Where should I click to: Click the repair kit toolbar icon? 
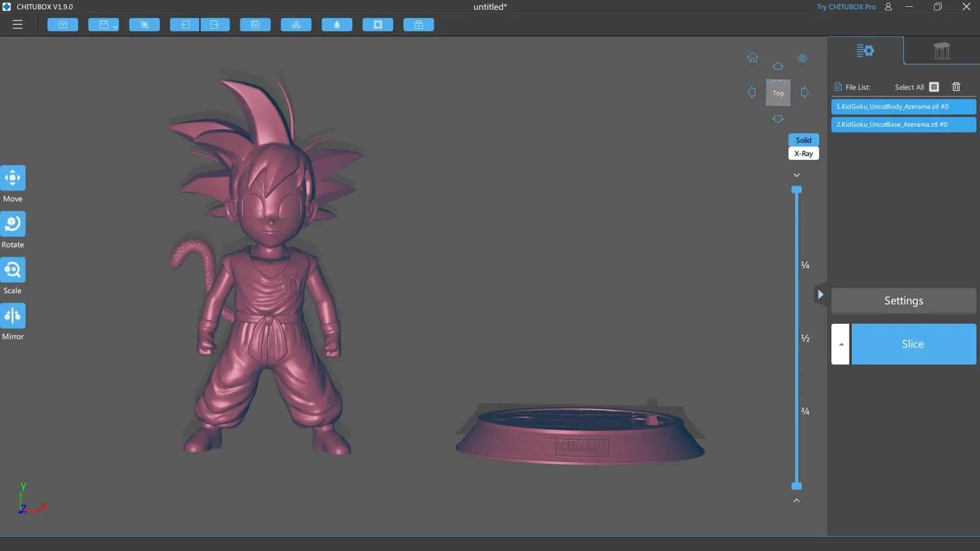(x=419, y=24)
